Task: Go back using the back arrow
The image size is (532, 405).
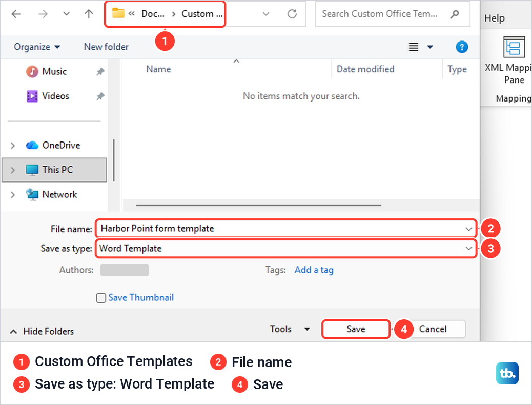Action: click(16, 14)
